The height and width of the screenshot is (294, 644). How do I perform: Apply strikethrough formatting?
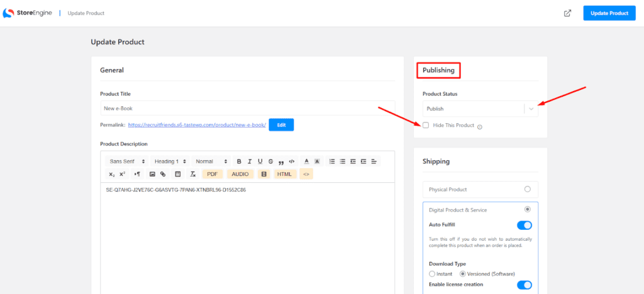click(x=270, y=161)
